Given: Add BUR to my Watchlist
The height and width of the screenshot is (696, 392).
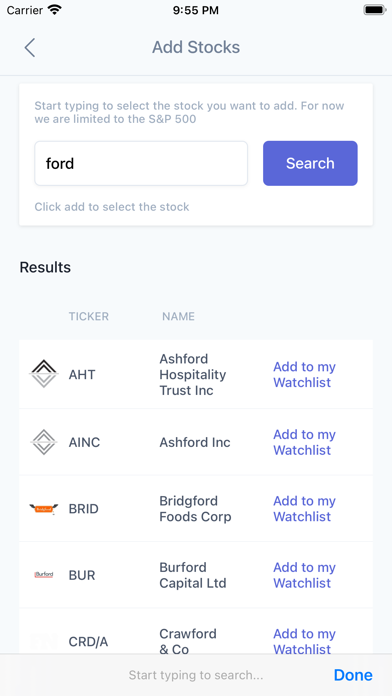Looking at the screenshot, I should 305,575.
